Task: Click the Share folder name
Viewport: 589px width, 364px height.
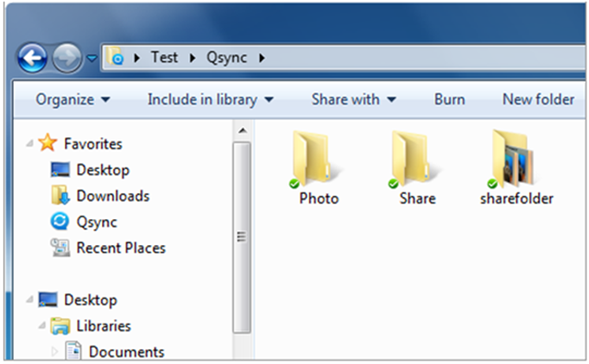Action: click(417, 198)
